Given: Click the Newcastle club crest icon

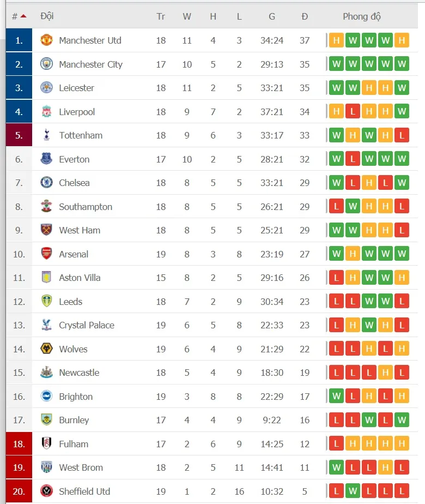Looking at the screenshot, I should point(47,373).
